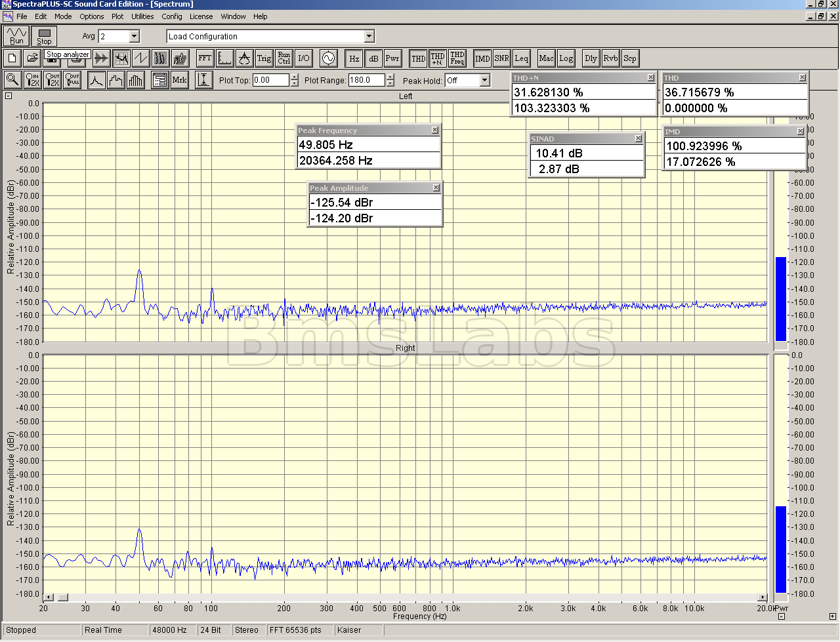Zoom out 2X on the plot
The image size is (840, 642).
pyautogui.click(x=52, y=80)
